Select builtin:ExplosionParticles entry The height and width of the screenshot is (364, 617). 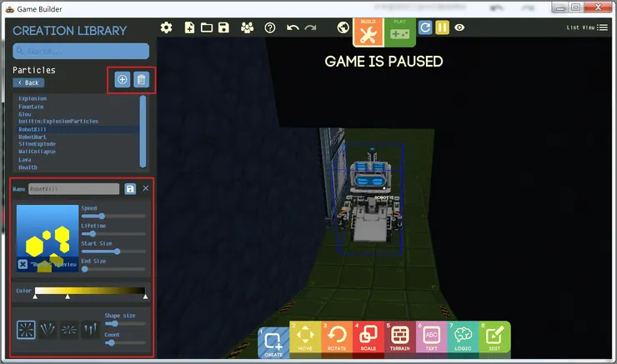point(58,122)
